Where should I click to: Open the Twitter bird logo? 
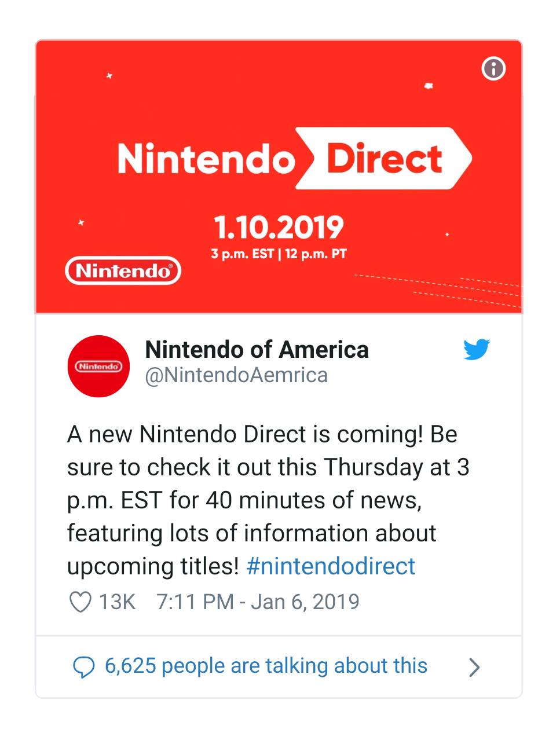pos(477,349)
